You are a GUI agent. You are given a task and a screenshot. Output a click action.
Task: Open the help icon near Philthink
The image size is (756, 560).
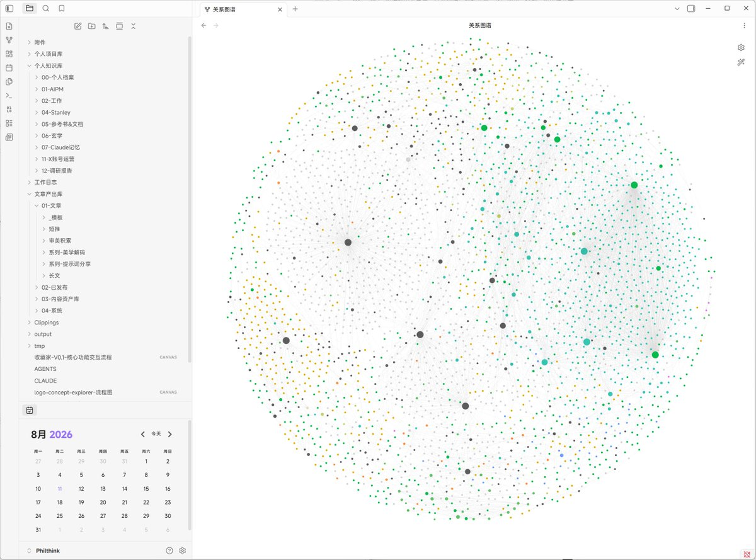click(x=169, y=551)
